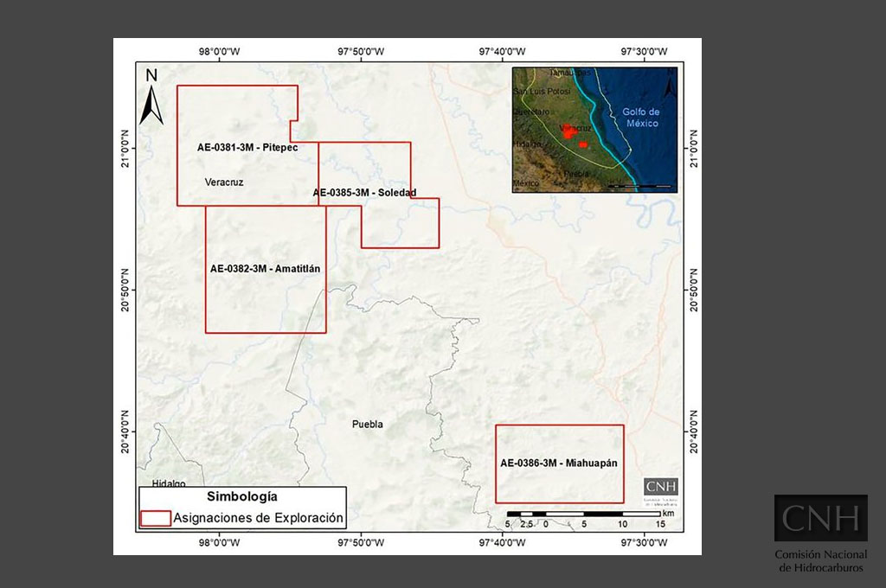Click the top 98°0'0"W longitude label
This screenshot has height=588, width=886.
219,51
